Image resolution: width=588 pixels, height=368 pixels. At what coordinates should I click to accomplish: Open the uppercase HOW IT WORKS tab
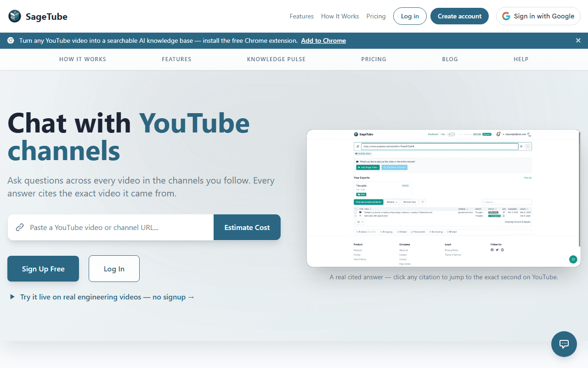[83, 59]
